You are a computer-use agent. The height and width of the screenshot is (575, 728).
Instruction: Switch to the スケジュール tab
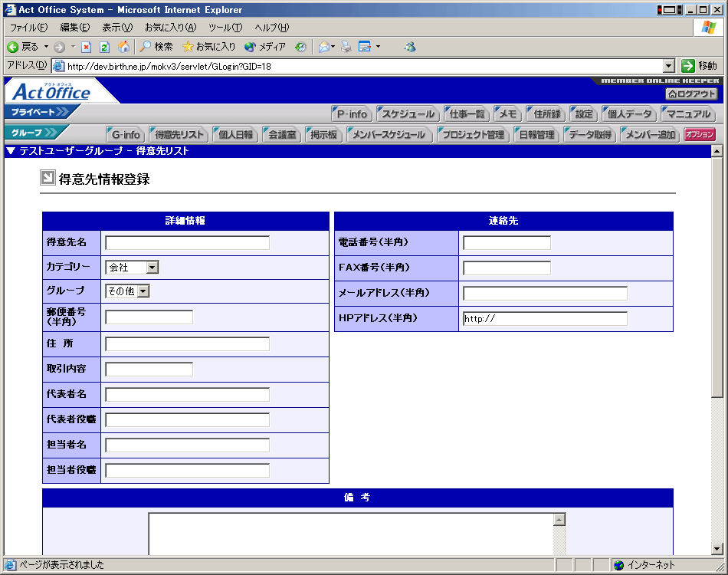[x=408, y=114]
